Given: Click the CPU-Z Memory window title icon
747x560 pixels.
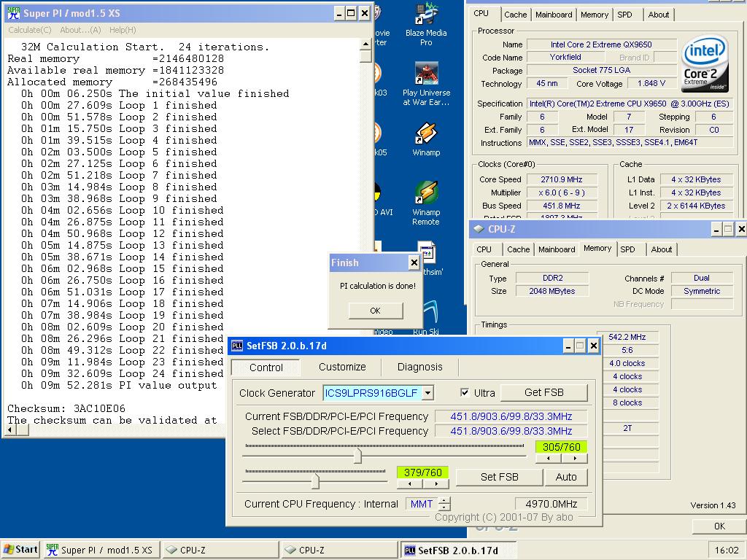Looking at the screenshot, I should pyautogui.click(x=479, y=229).
